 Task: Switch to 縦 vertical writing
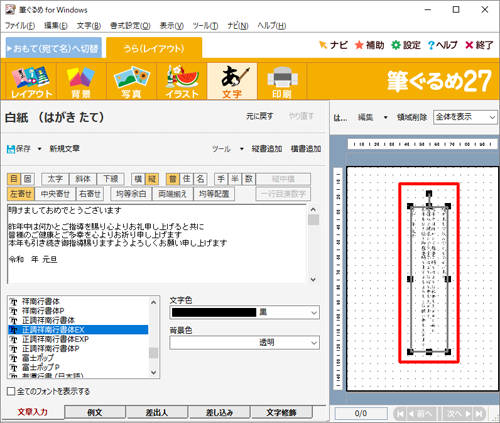[x=152, y=179]
